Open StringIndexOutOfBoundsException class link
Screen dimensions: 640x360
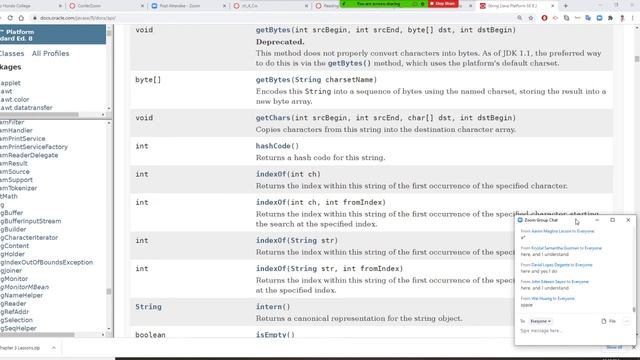47,262
